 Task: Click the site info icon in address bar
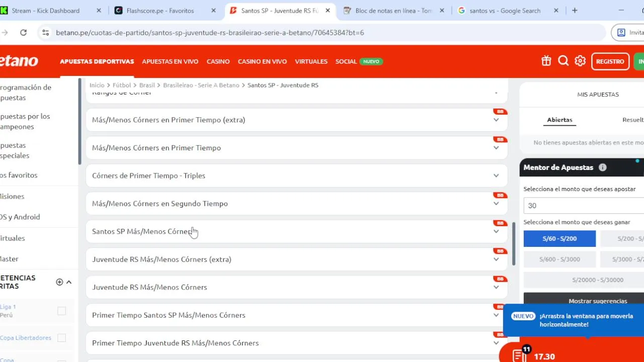click(45, 33)
